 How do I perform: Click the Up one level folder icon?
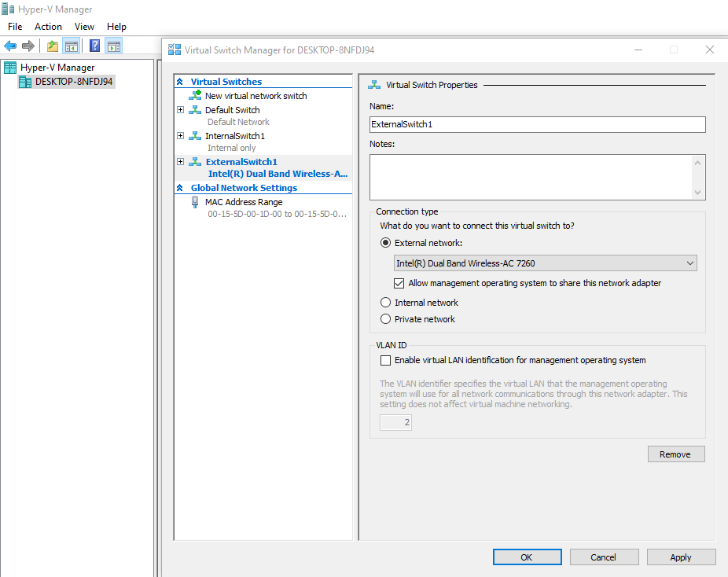click(53, 46)
